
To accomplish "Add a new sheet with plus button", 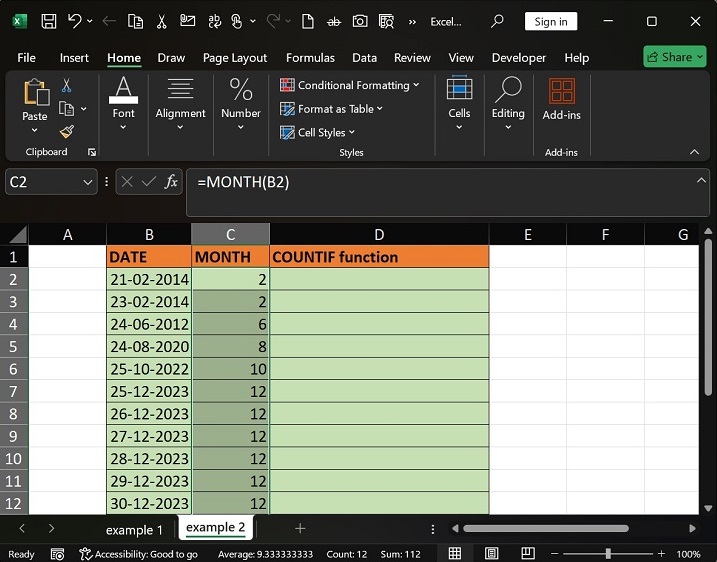I will 299,528.
